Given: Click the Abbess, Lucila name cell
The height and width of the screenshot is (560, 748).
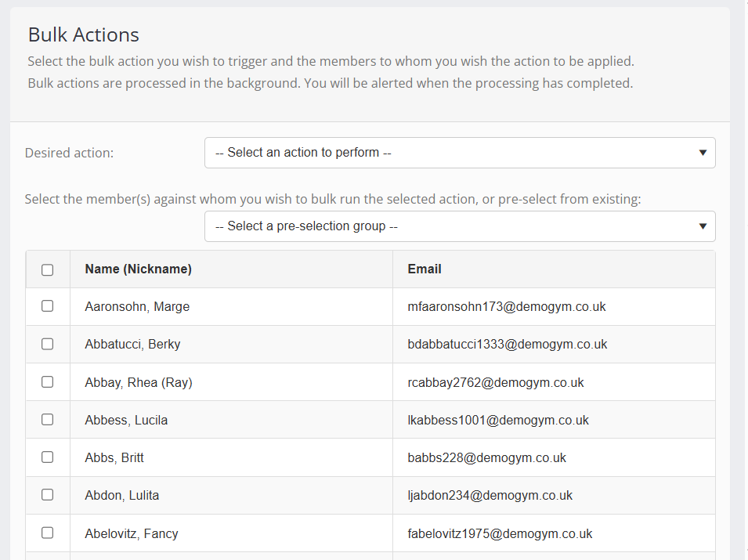Looking at the screenshot, I should [126, 421].
